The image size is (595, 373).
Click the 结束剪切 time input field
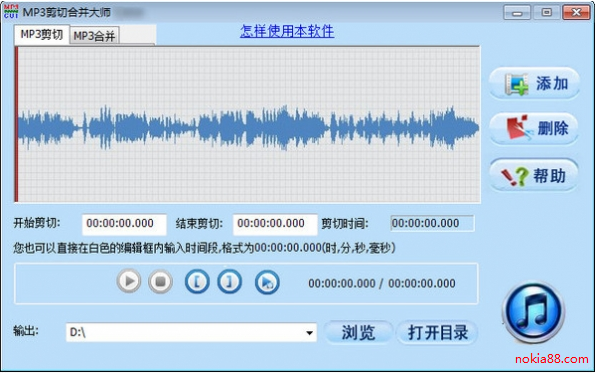point(275,224)
